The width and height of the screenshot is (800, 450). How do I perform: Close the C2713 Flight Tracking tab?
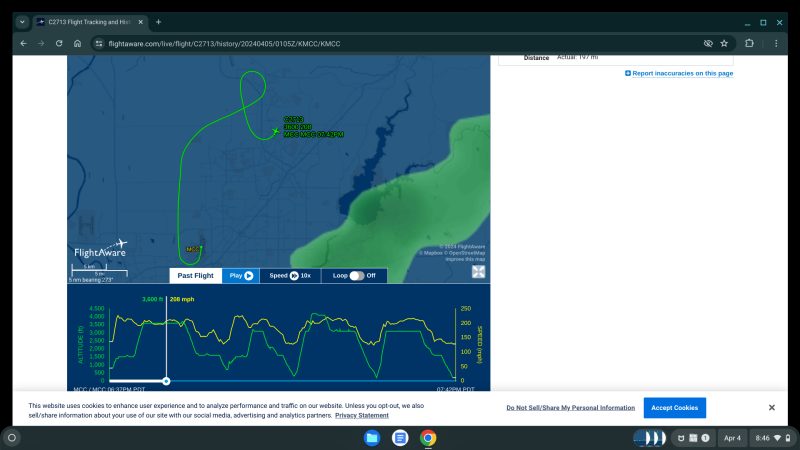coord(141,22)
